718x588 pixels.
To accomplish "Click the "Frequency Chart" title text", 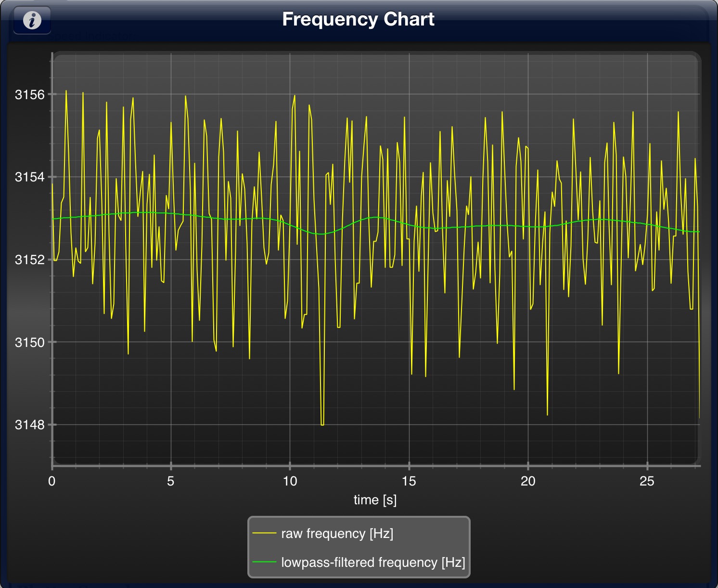I will 358,19.
